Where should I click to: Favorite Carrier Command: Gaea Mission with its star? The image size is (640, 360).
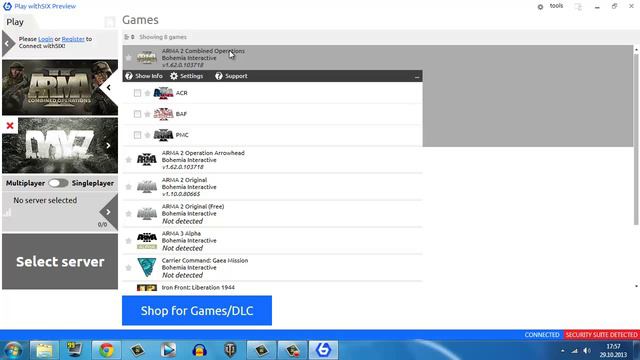point(129,267)
